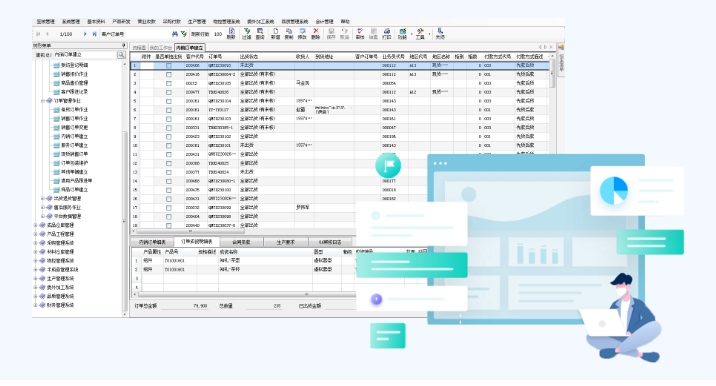Tick the checkbox in grid row 5
Viewport: 716px width, 386px height.
pos(168,101)
